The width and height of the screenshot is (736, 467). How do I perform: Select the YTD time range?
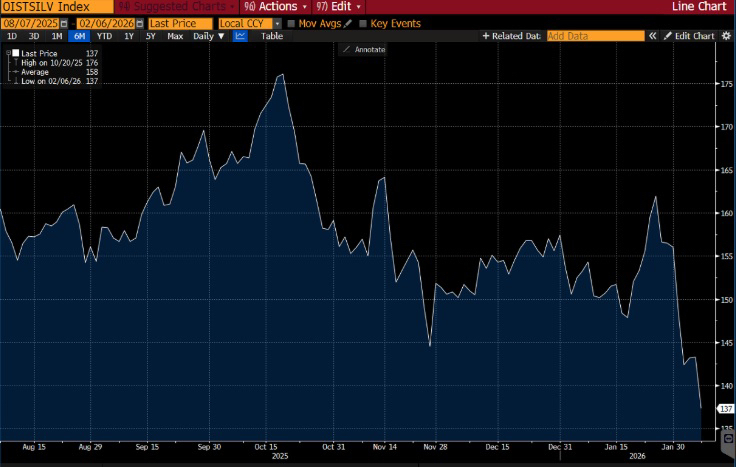[104, 36]
